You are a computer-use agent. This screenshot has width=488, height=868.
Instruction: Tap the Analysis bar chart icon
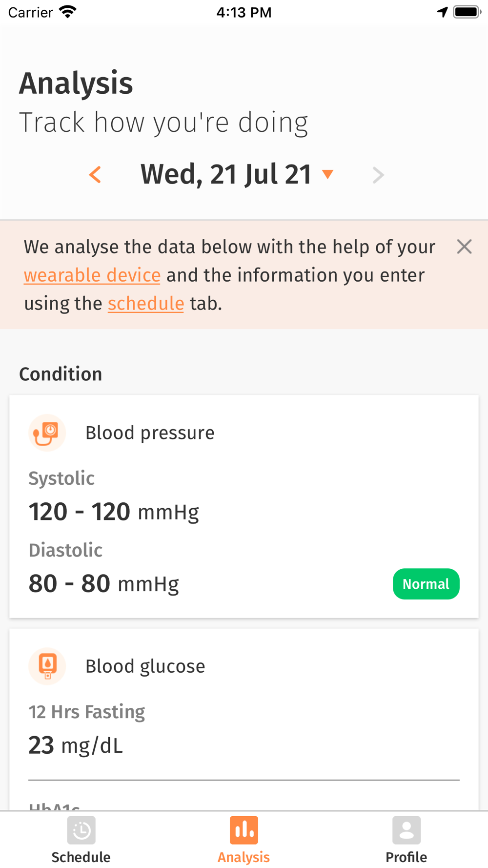coord(244,830)
